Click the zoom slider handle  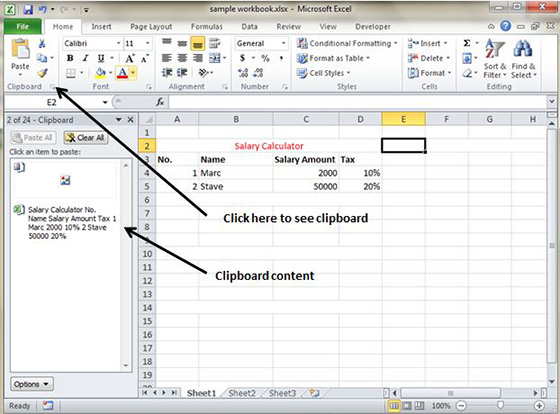pos(500,405)
